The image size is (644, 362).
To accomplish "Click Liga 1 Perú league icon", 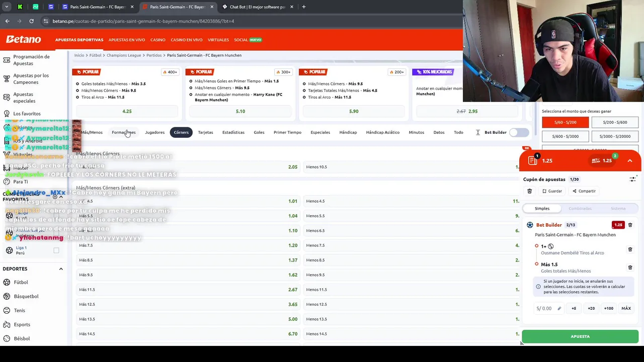I will 9,250.
